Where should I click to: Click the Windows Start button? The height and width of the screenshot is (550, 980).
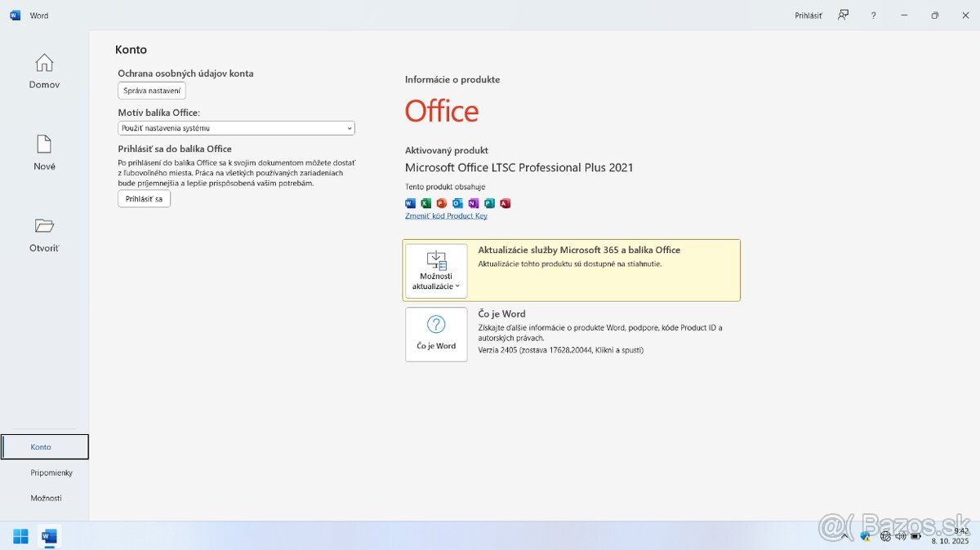point(20,536)
